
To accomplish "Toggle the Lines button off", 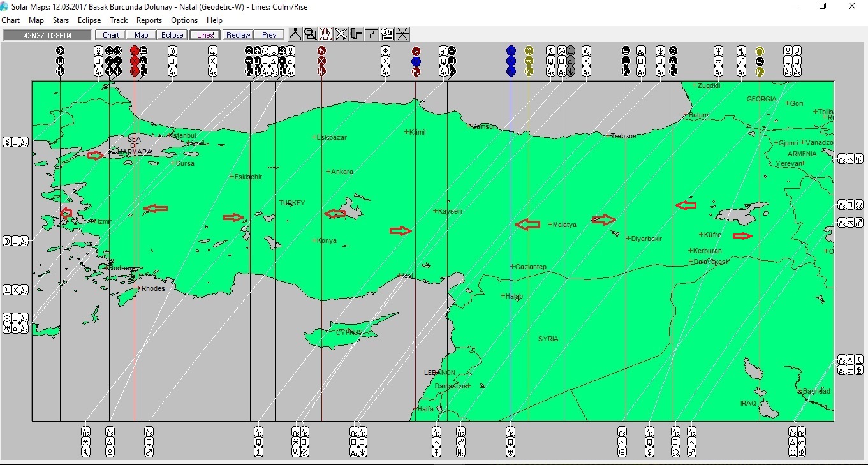I will 204,34.
